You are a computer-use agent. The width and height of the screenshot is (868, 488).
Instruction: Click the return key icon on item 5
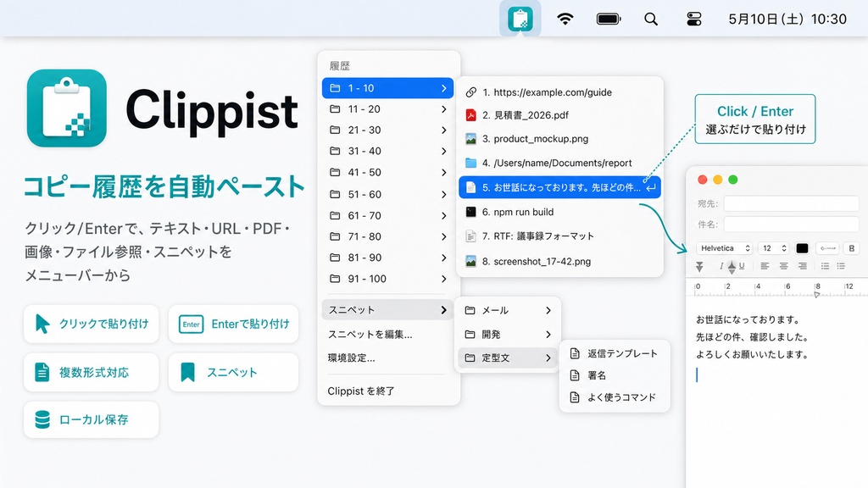(x=651, y=187)
